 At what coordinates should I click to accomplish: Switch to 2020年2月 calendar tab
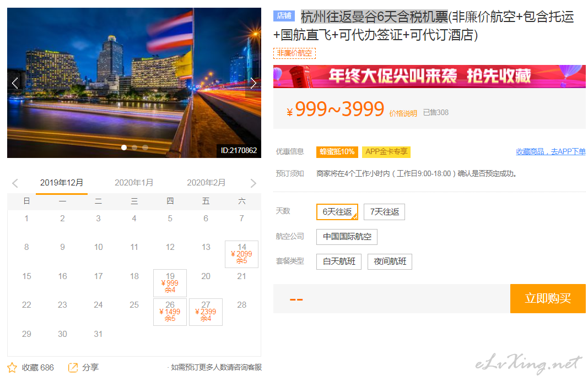point(206,183)
